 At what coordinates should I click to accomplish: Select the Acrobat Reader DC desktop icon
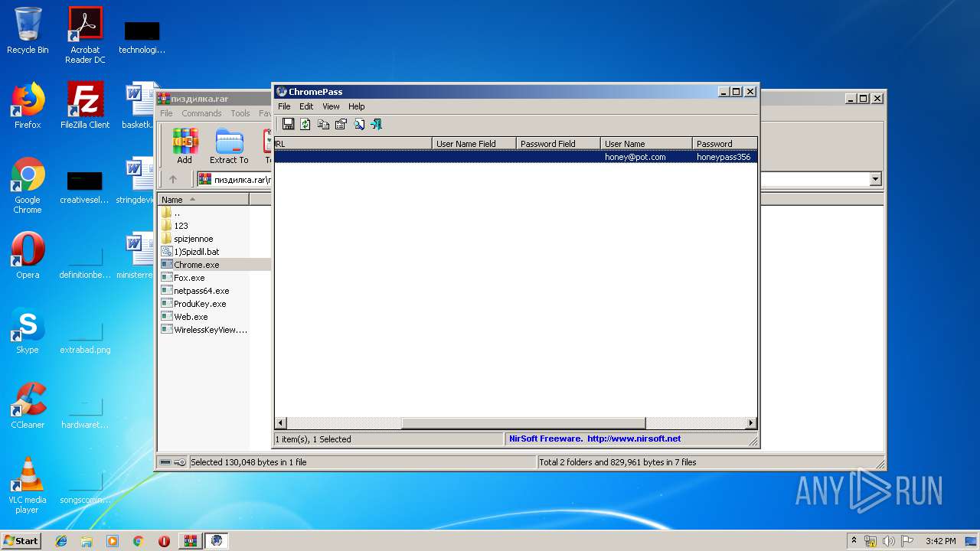coord(85,35)
